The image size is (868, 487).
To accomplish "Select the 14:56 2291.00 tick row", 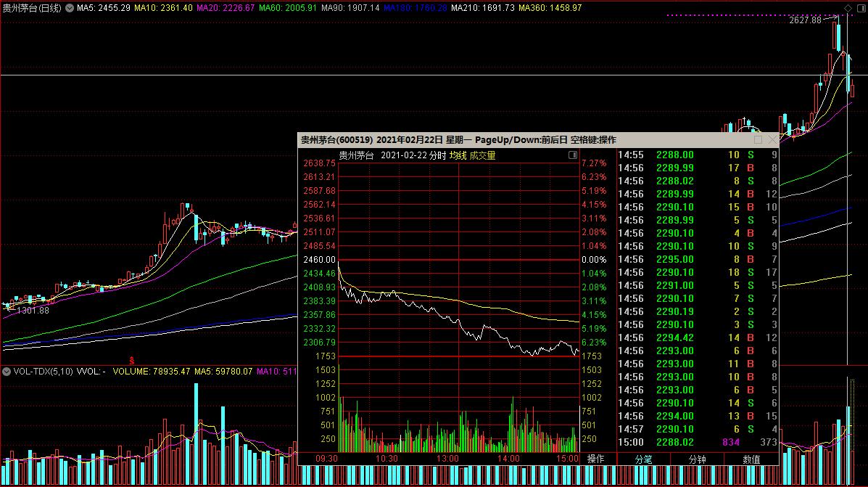I will click(x=698, y=285).
